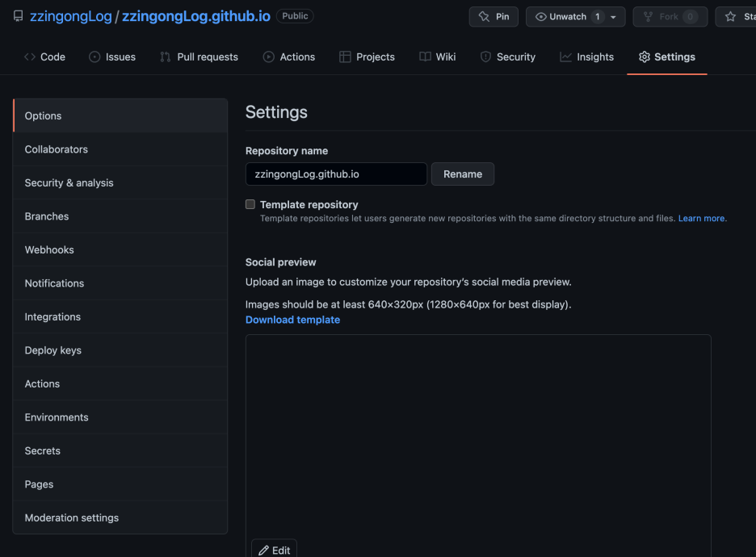Click the Settings gear icon
The width and height of the screenshot is (756, 557).
pos(645,57)
